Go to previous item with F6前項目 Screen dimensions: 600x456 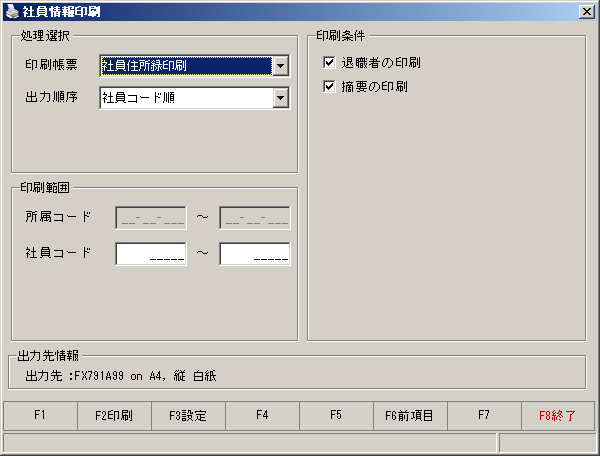pyautogui.click(x=410, y=415)
